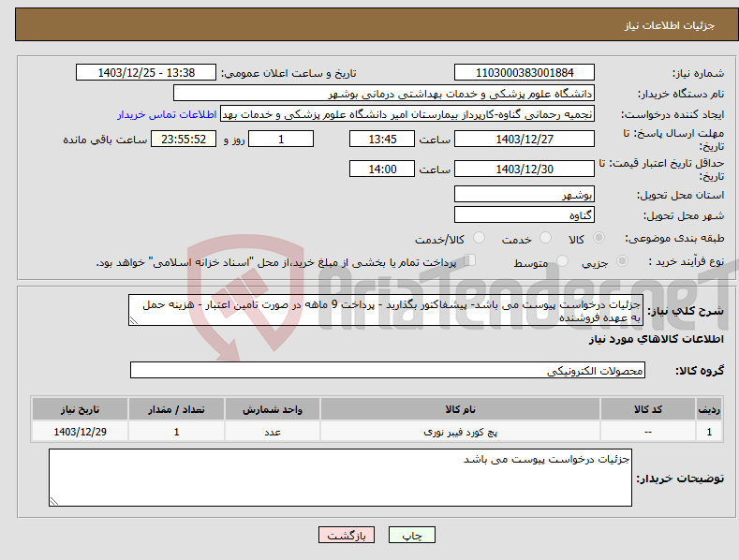Click the کد کالا column header
739x560 pixels.
648,409
